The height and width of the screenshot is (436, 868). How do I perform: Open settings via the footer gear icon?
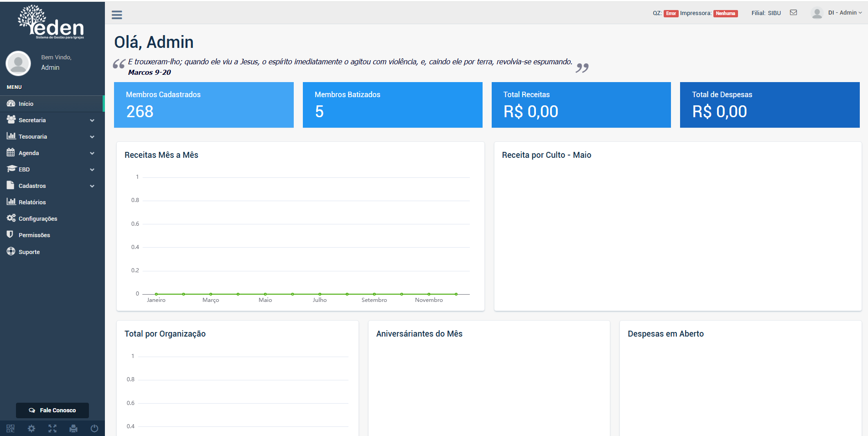tap(31, 428)
